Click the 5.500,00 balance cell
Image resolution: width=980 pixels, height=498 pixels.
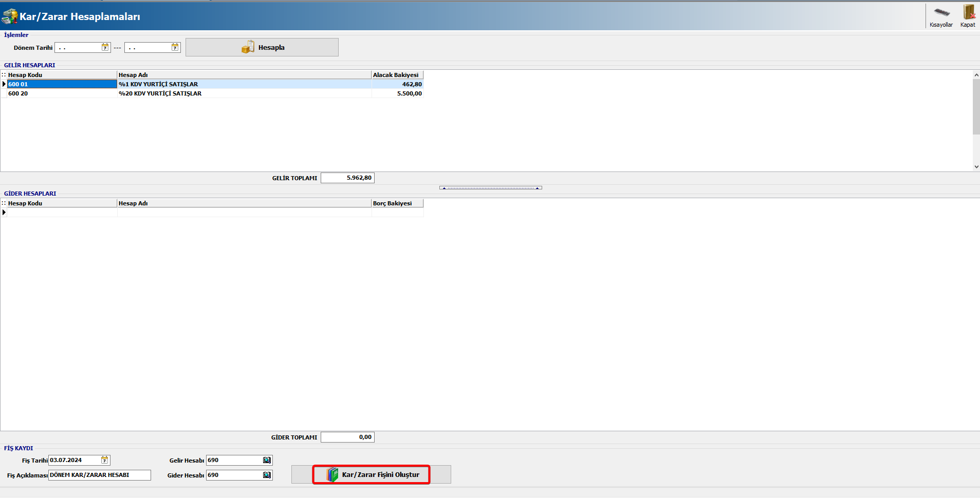click(x=397, y=93)
